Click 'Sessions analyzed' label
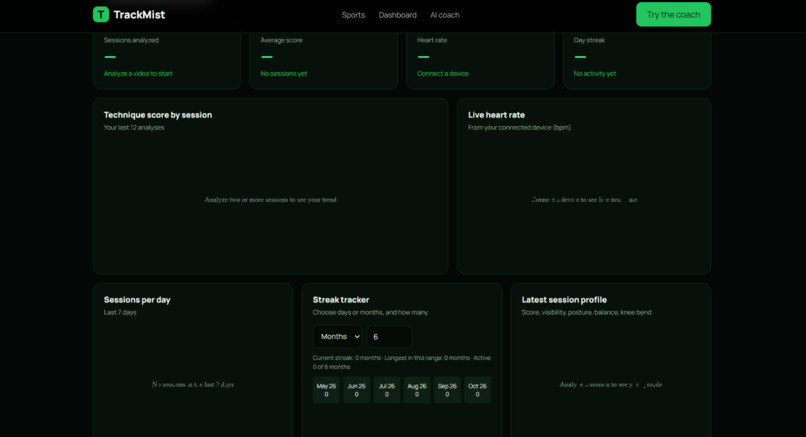Image resolution: width=806 pixels, height=437 pixels. (x=131, y=40)
